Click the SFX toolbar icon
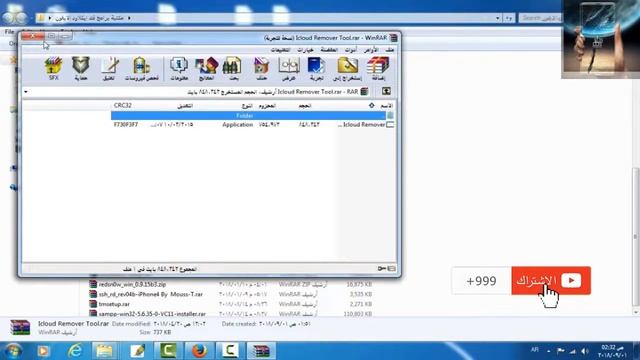Screen dimensions: 640x360 tap(53, 69)
